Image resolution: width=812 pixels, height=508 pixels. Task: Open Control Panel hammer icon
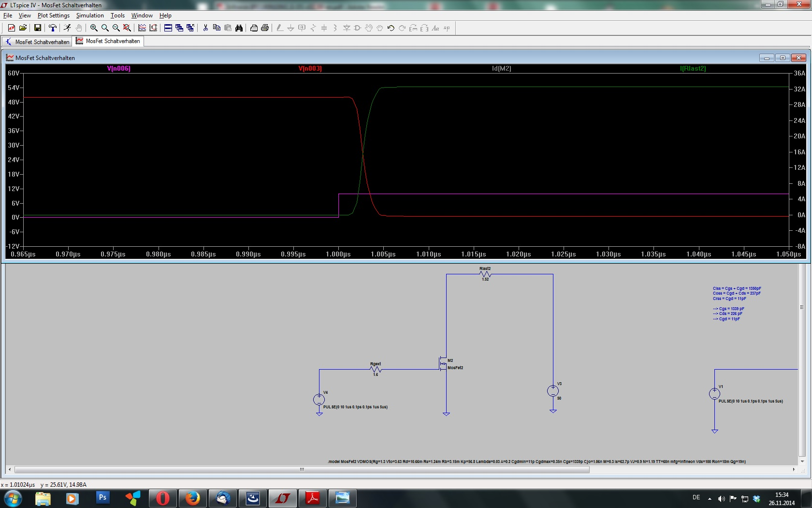(x=53, y=28)
